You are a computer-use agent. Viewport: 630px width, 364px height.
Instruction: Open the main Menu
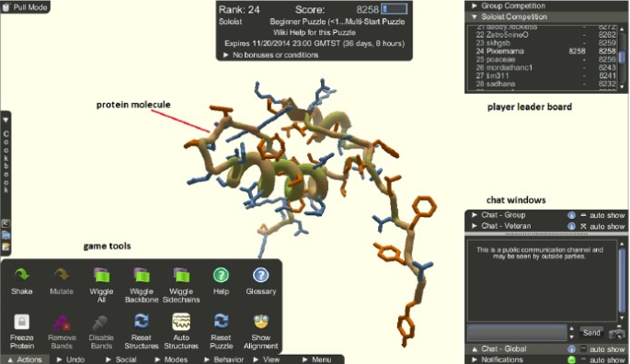pos(317,359)
